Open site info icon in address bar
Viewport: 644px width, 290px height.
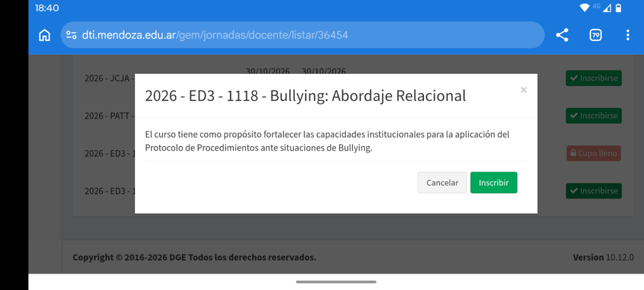pyautogui.click(x=71, y=35)
